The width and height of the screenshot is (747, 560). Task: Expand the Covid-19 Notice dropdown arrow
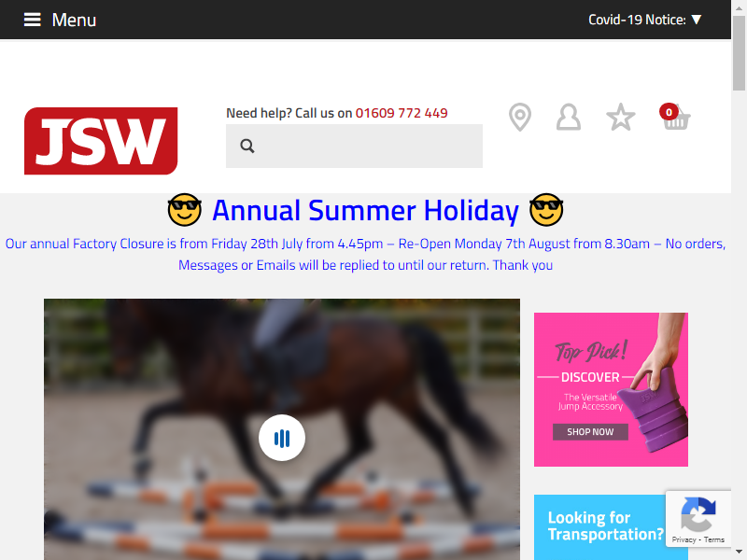(697, 20)
